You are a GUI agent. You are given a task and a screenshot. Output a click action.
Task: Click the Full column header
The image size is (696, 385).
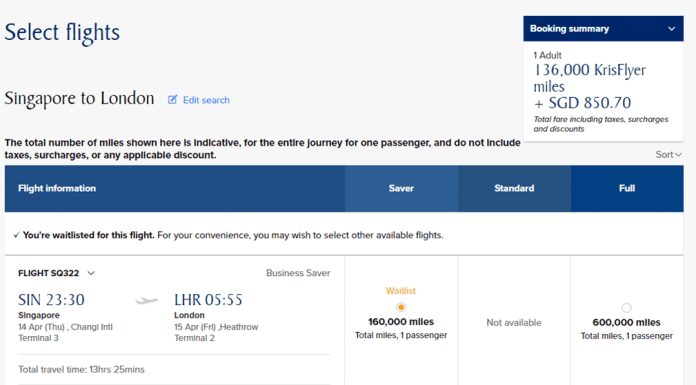[627, 188]
